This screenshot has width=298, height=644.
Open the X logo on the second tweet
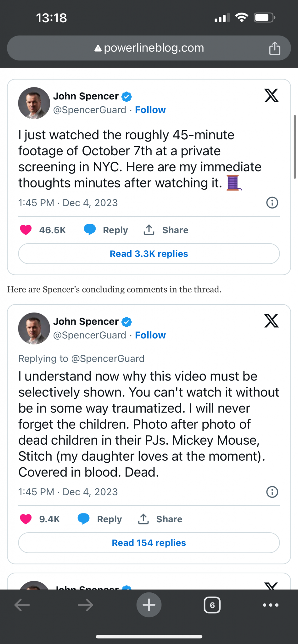pos(271,321)
